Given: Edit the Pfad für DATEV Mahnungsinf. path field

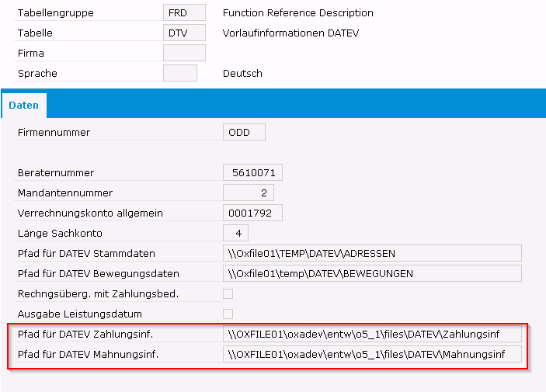Looking at the screenshot, I should [372, 355].
